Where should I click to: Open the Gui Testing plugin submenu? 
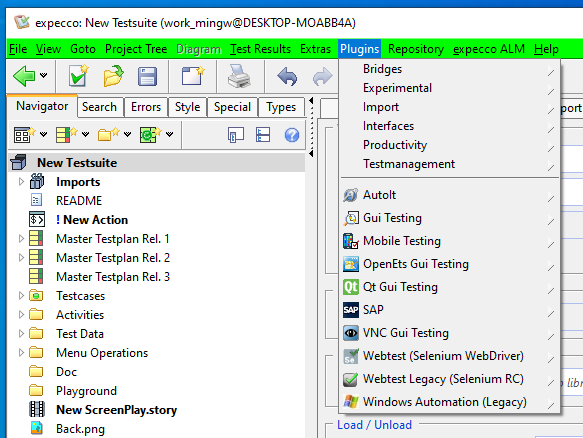coord(449,218)
